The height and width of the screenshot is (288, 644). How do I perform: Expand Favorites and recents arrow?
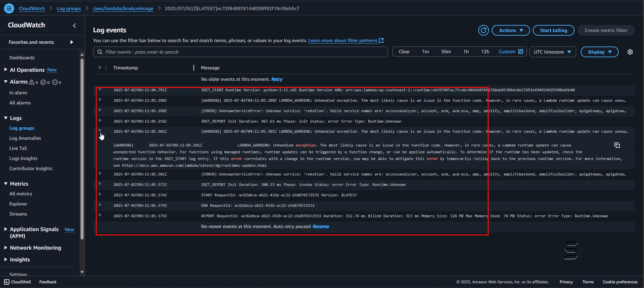pos(71,42)
